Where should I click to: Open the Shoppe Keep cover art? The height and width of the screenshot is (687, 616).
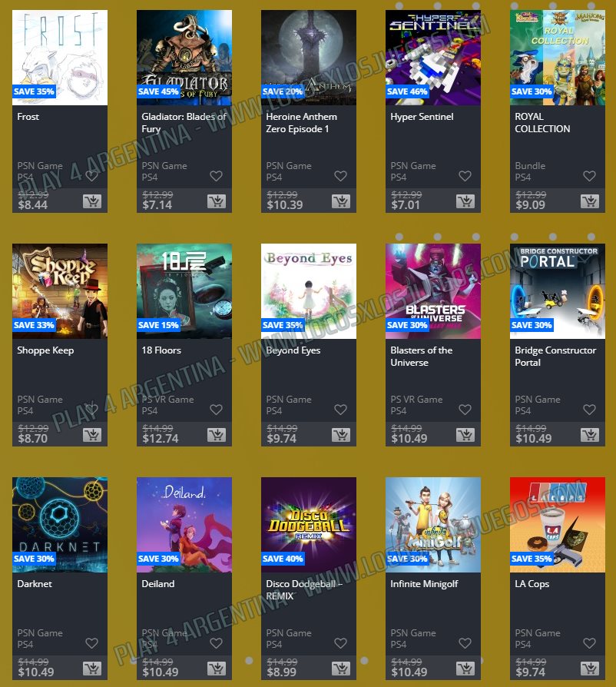click(x=60, y=291)
